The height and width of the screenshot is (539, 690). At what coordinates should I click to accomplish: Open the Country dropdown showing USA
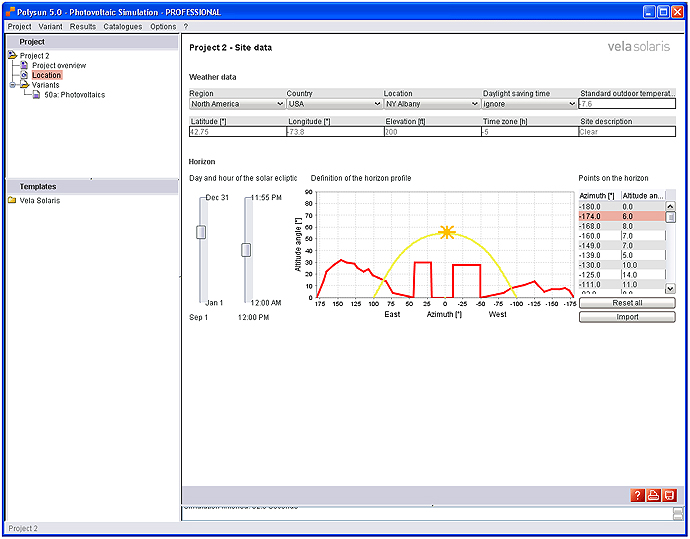pos(333,103)
